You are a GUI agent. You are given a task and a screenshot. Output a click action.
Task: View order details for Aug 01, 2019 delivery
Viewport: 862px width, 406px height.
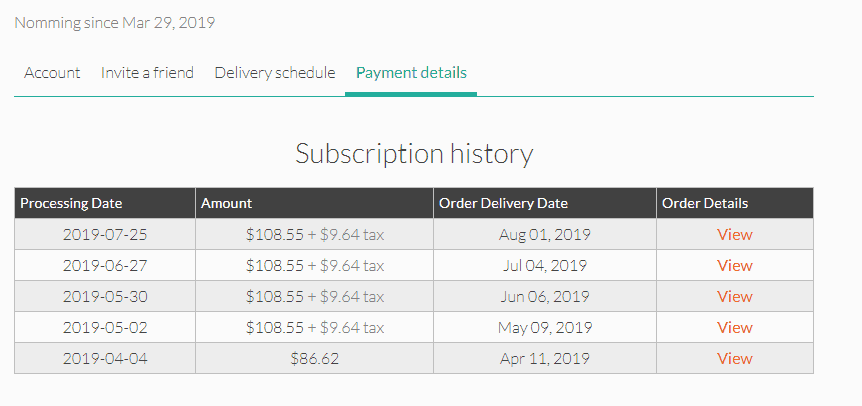[x=734, y=235]
